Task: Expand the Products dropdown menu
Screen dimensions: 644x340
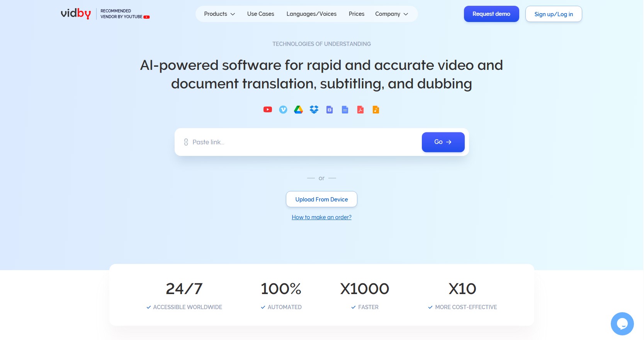Action: 219,14
